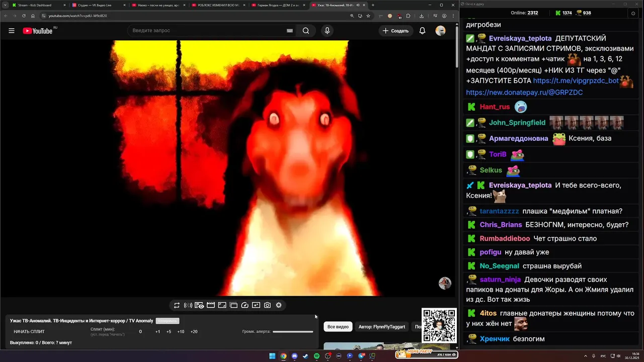Open playback speed gauge icon
644x362 pixels.
click(245, 305)
